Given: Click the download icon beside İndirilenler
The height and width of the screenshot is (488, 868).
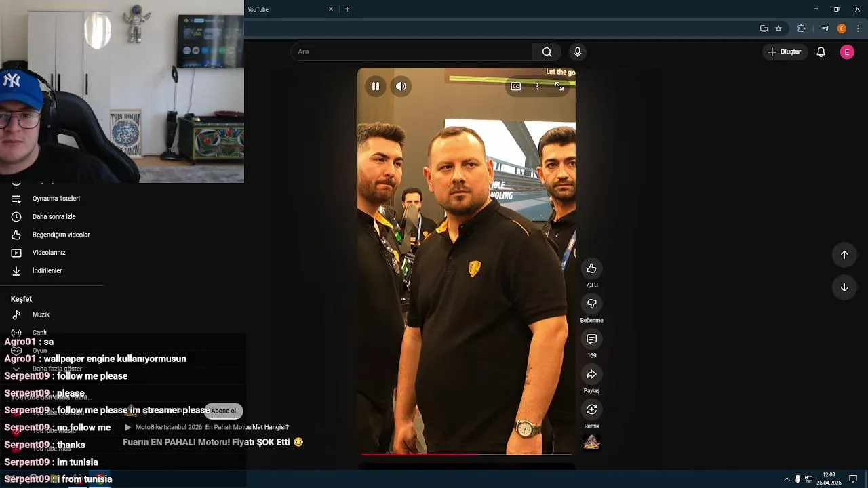Looking at the screenshot, I should pyautogui.click(x=16, y=270).
